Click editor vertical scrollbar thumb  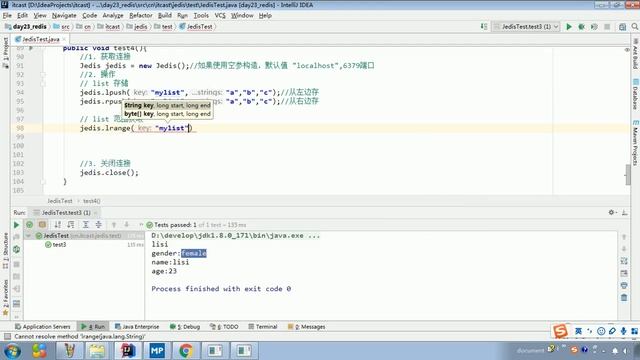[628, 175]
